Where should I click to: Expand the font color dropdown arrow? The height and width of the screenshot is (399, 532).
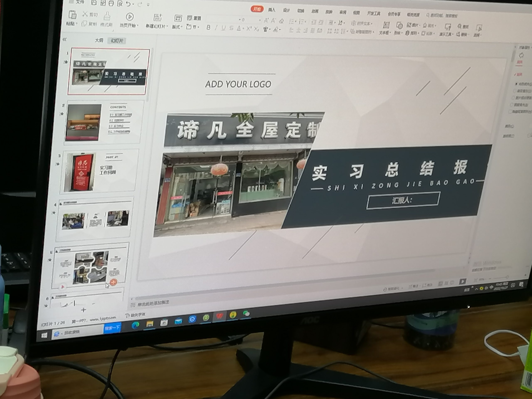[x=244, y=29]
